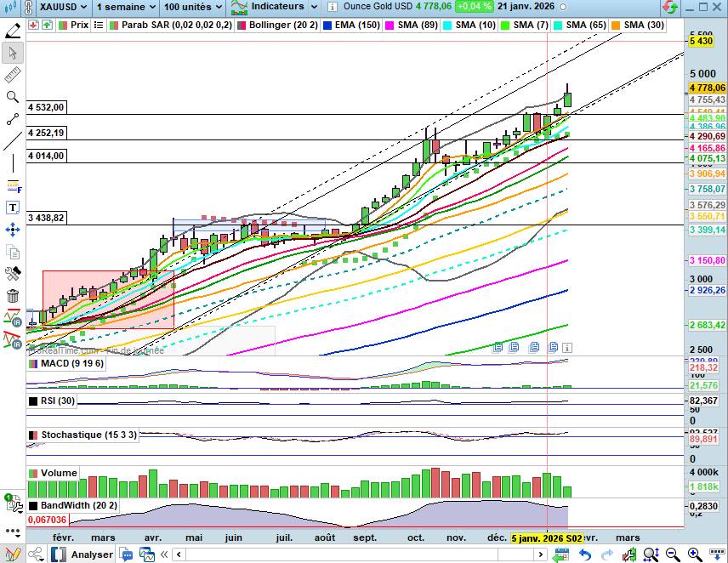Select the text annotation tool
The width and height of the screenshot is (728, 563).
[x=13, y=208]
